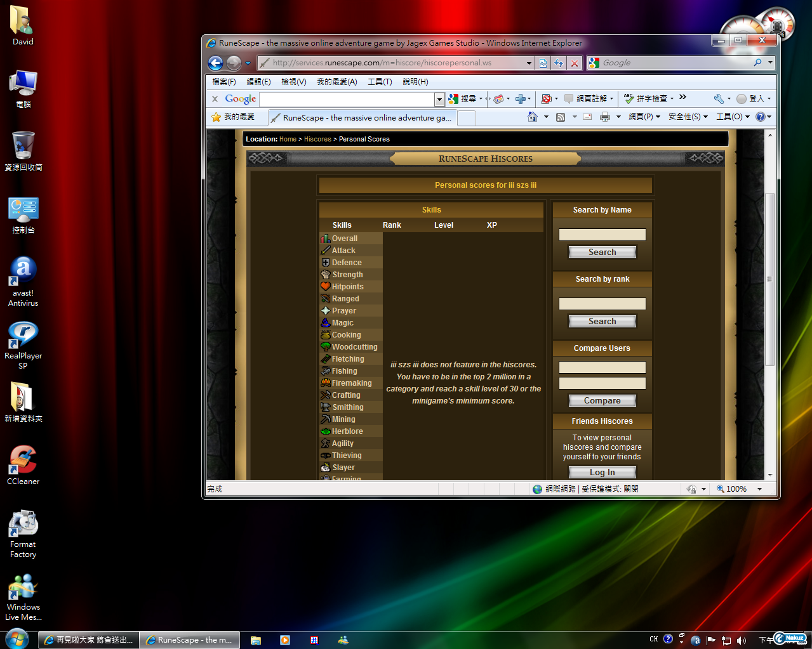Click the Hitpoints heart icon
Viewport: 812px width, 649px height.
tap(325, 287)
